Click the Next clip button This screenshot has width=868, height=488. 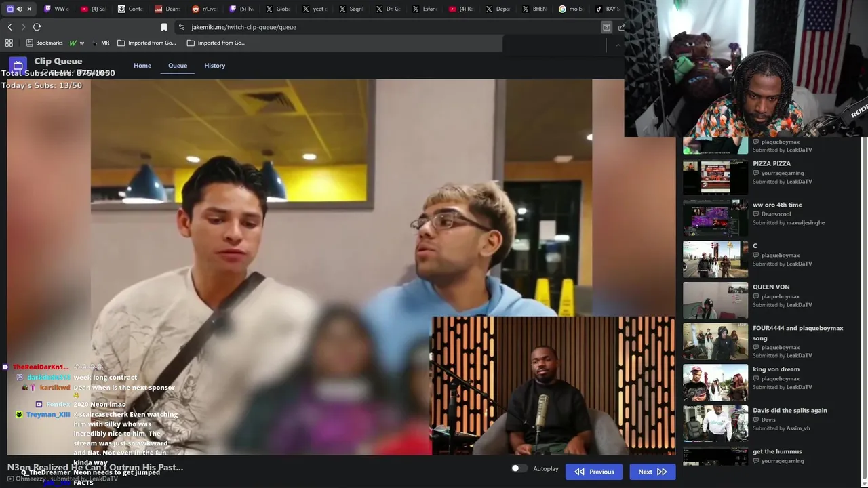[x=652, y=472]
